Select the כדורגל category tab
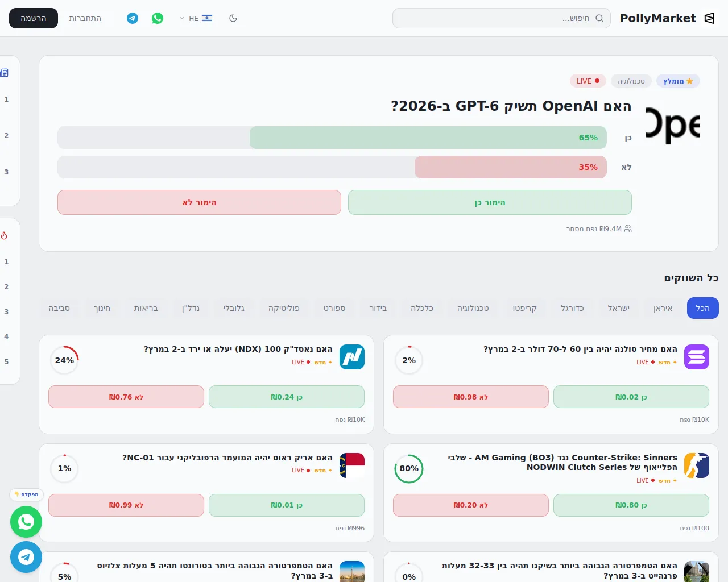This screenshot has width=728, height=582. (x=572, y=308)
